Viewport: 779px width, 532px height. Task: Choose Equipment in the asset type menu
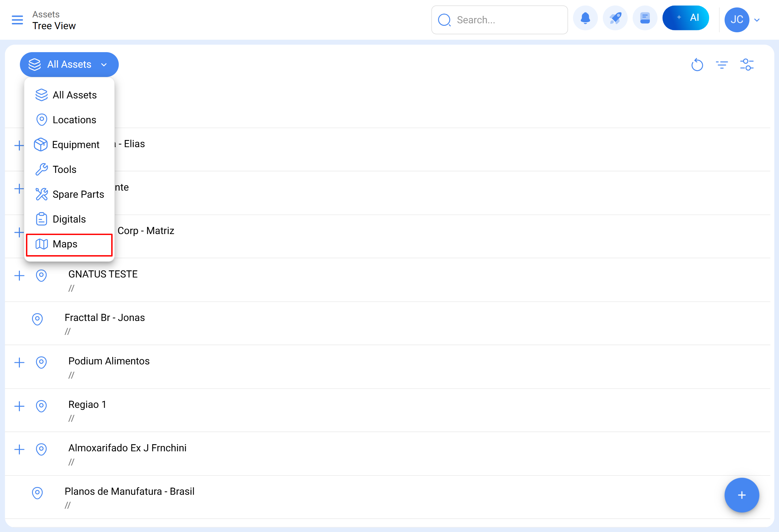coord(75,145)
